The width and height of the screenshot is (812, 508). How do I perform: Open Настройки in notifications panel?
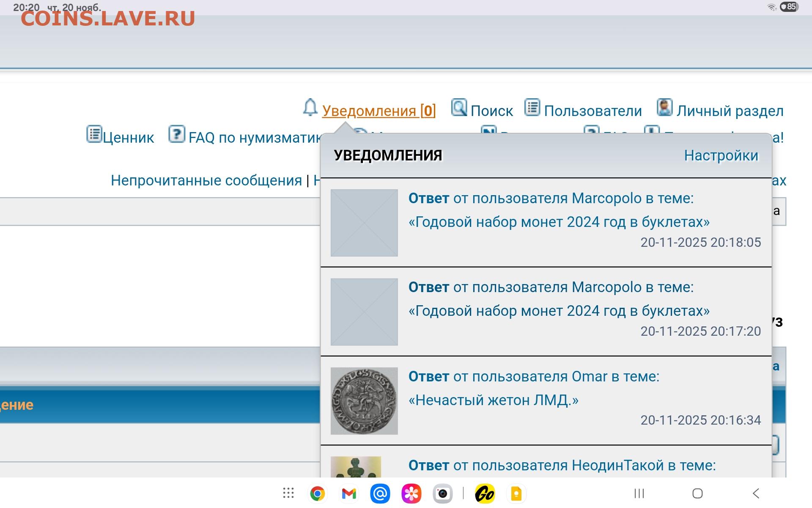[721, 156]
